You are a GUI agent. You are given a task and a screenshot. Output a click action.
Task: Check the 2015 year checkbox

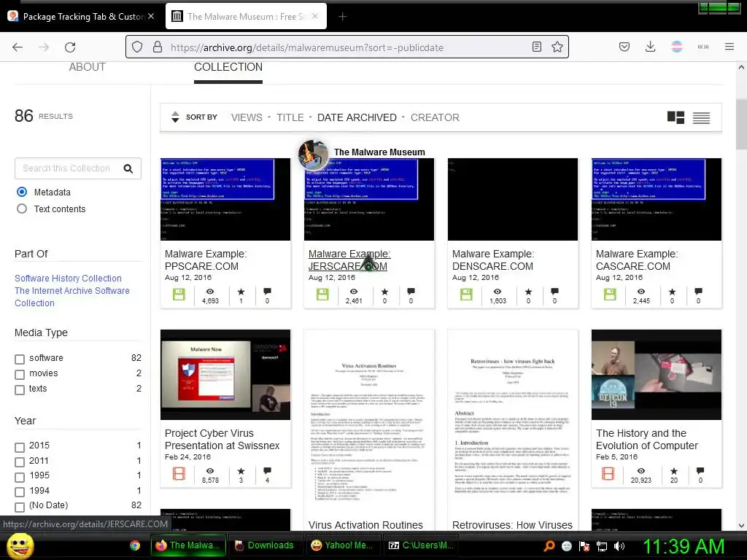point(20,447)
